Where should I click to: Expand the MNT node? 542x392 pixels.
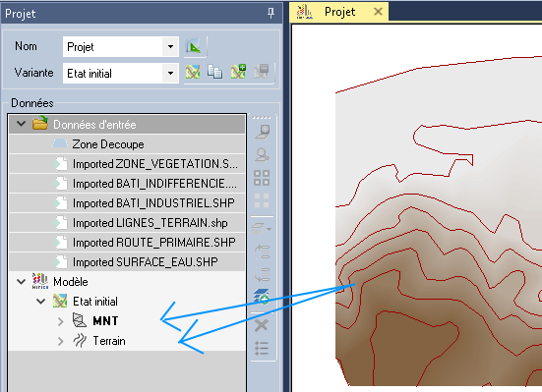(60, 321)
